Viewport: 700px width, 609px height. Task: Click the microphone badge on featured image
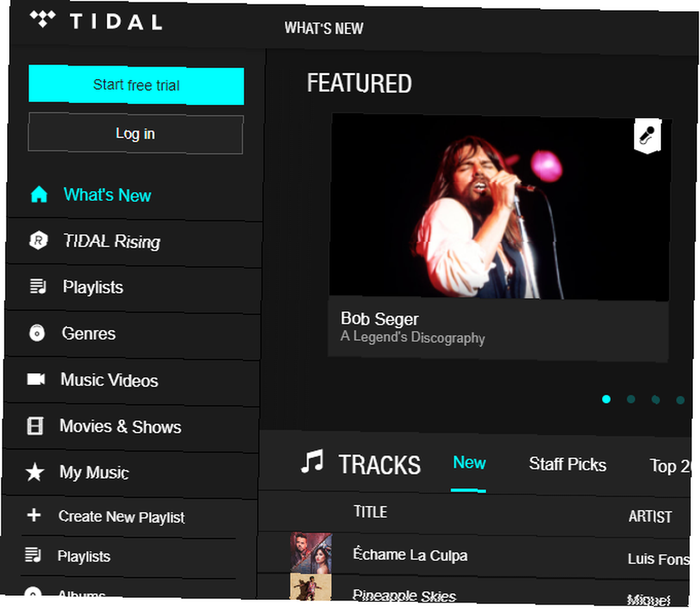coord(647,136)
